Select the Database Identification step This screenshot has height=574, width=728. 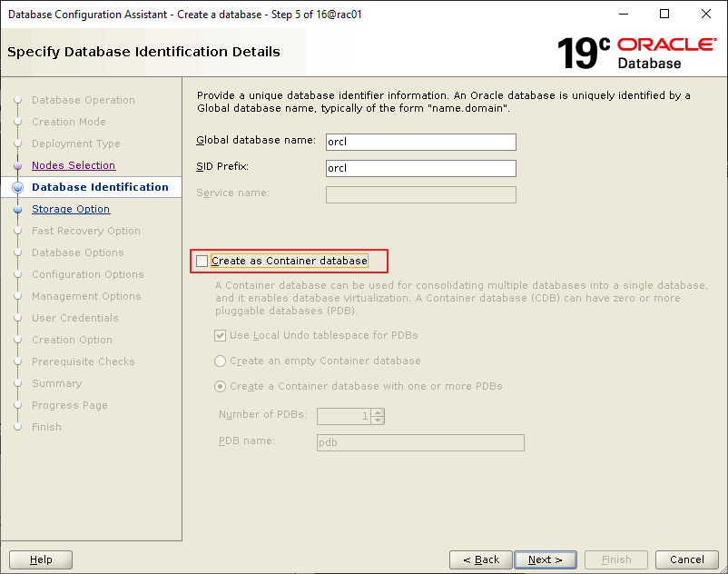tap(100, 187)
